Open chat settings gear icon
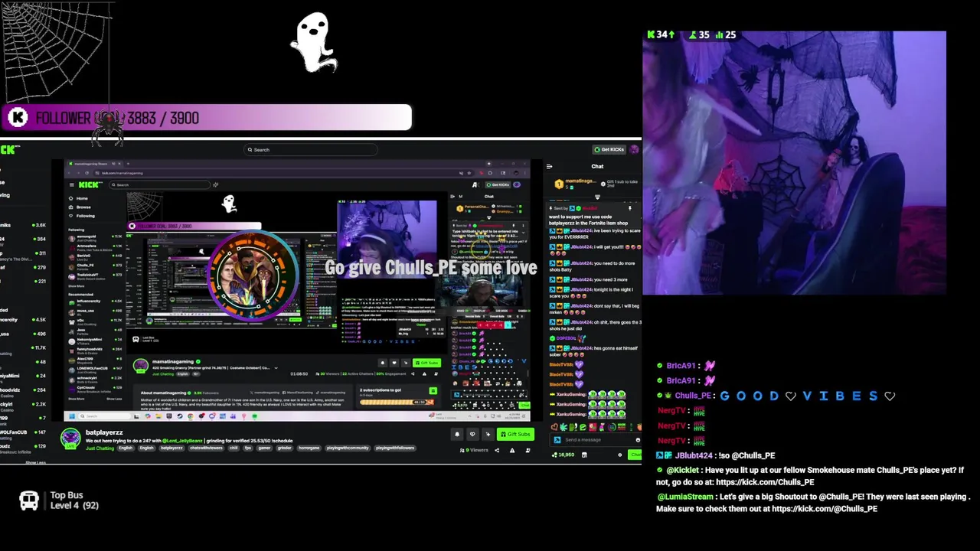Screen dimensions: 980x551 tap(620, 455)
